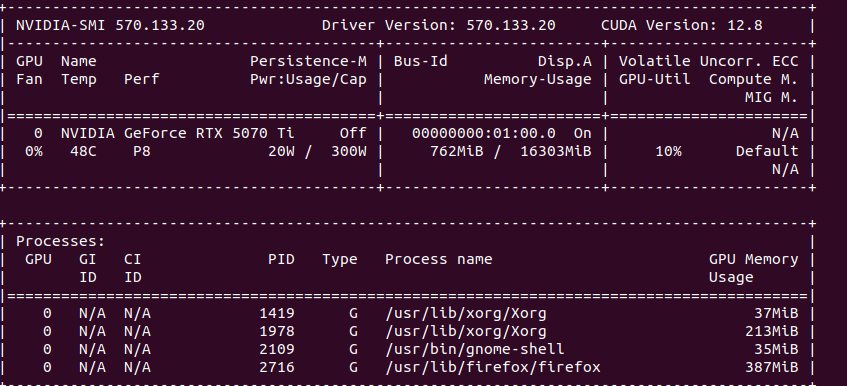Image resolution: width=847 pixels, height=386 pixels.
Task: Click the 762MiB memory used value
Action: [456, 152]
